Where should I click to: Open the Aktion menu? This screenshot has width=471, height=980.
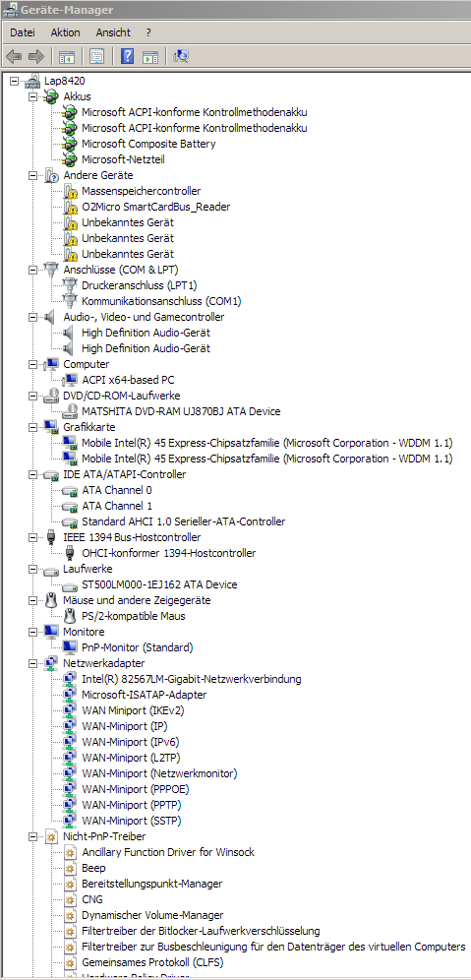65,32
